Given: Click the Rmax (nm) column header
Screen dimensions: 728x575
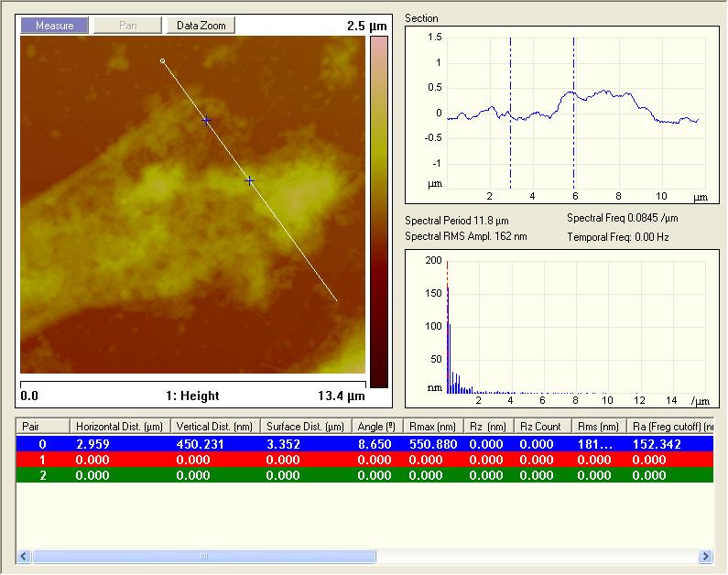Looking at the screenshot, I should [x=433, y=427].
